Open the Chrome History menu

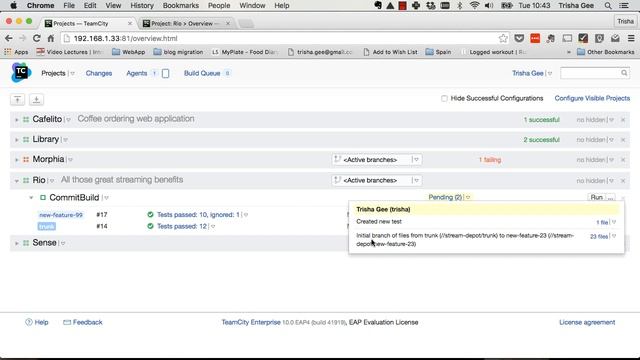tap(142, 6)
